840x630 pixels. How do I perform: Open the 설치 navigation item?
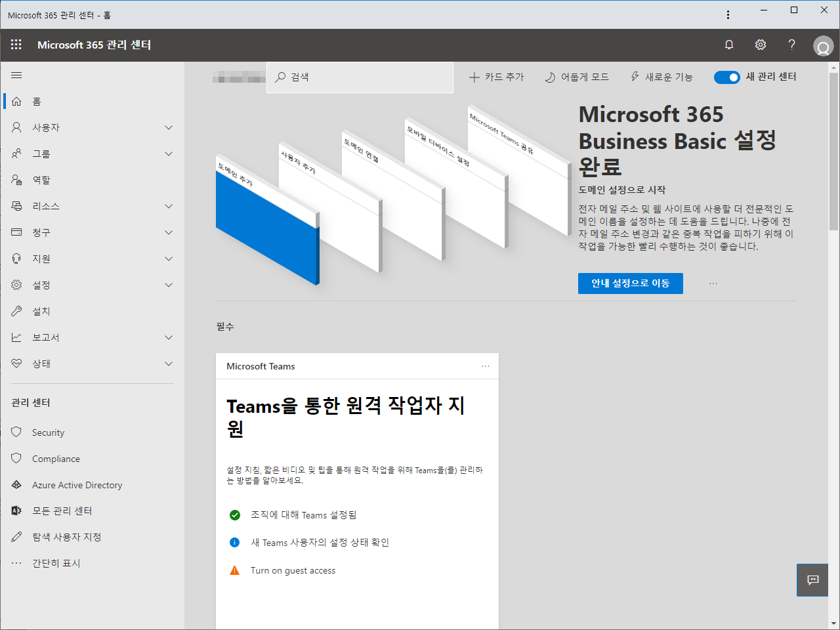tap(92, 311)
